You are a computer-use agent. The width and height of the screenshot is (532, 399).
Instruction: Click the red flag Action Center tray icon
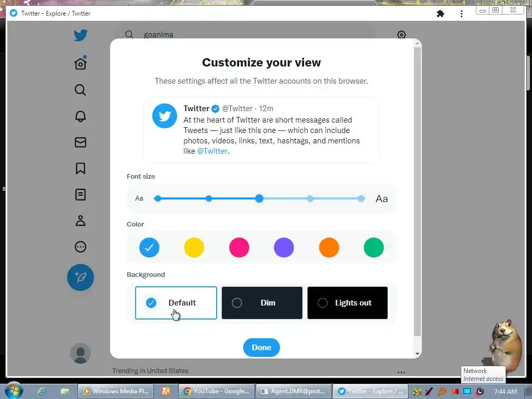pos(455,391)
